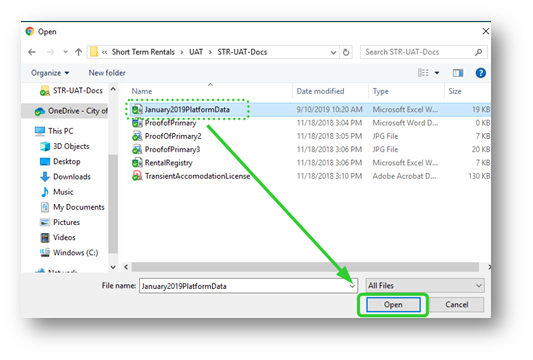This screenshot has height=360, width=533.
Task: Click the Music note icon
Action: 45,192
